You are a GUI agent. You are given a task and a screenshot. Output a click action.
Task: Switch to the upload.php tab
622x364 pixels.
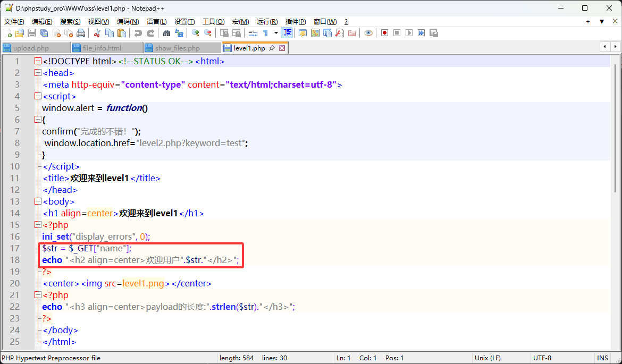click(x=36, y=48)
